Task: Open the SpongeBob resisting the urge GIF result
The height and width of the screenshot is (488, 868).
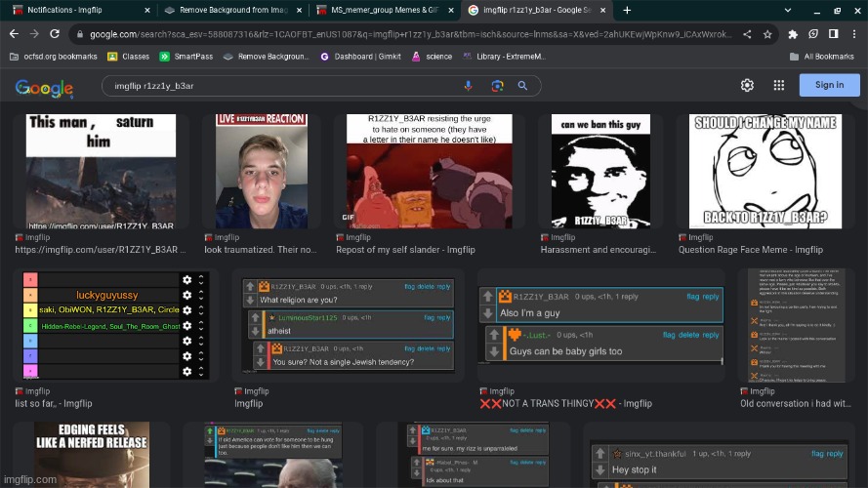Action: point(429,172)
